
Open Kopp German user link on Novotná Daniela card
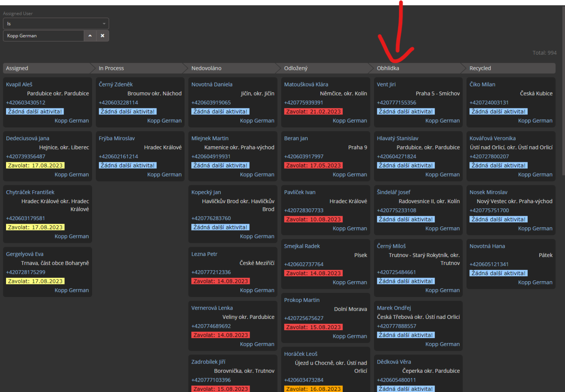(257, 120)
